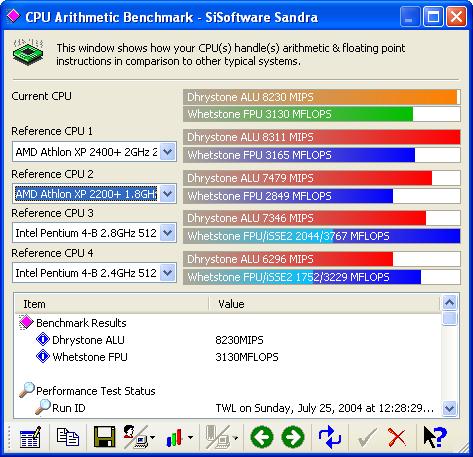
Task: Click the Item column header
Action: point(112,304)
